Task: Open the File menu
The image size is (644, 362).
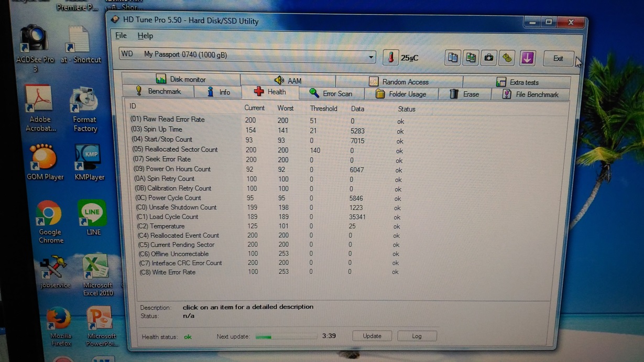Action: (121, 36)
